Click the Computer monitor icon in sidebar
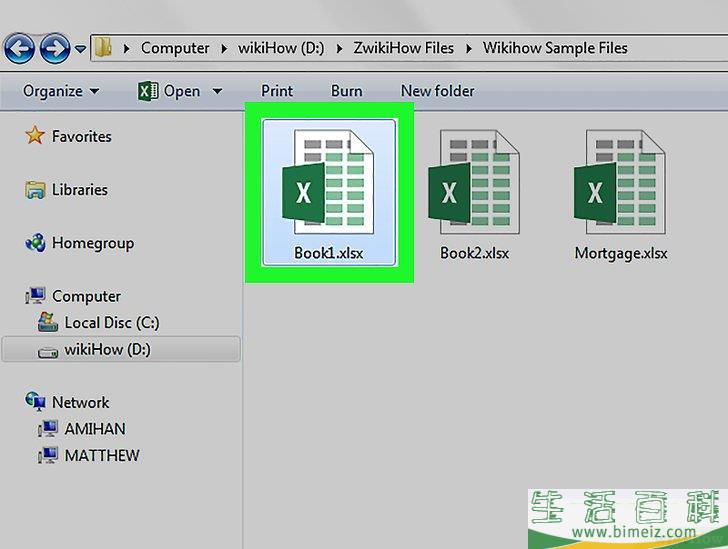 coord(35,296)
